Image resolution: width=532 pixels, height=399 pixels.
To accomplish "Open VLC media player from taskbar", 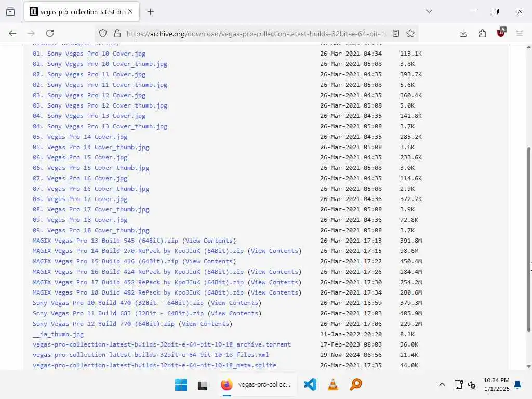I will pos(333,384).
